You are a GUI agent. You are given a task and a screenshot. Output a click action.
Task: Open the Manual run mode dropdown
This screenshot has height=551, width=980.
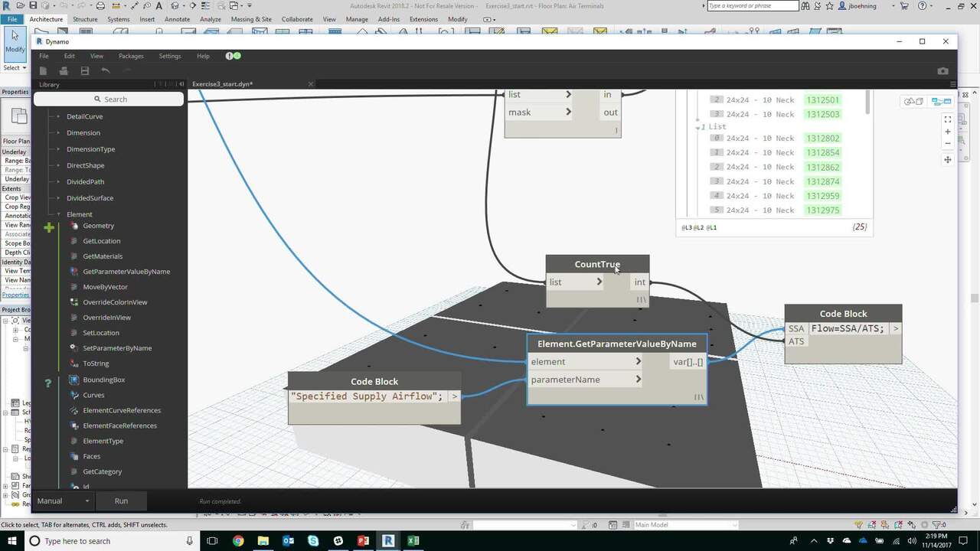click(64, 500)
